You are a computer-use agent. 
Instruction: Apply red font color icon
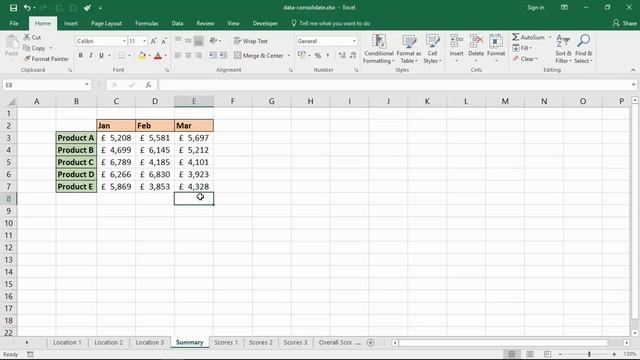158,56
